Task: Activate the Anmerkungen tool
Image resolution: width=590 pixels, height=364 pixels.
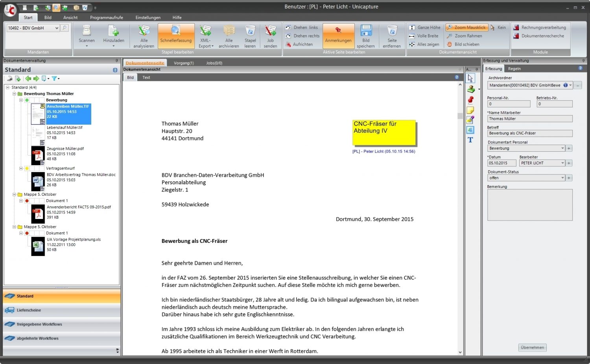Action: tap(338, 35)
